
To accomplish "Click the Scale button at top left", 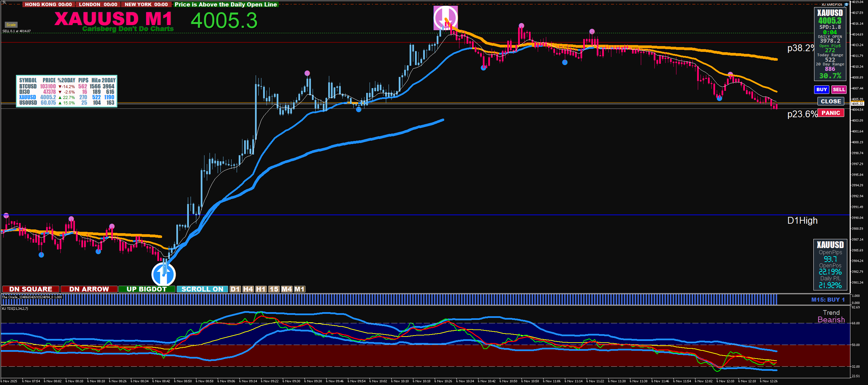I will [11, 25].
